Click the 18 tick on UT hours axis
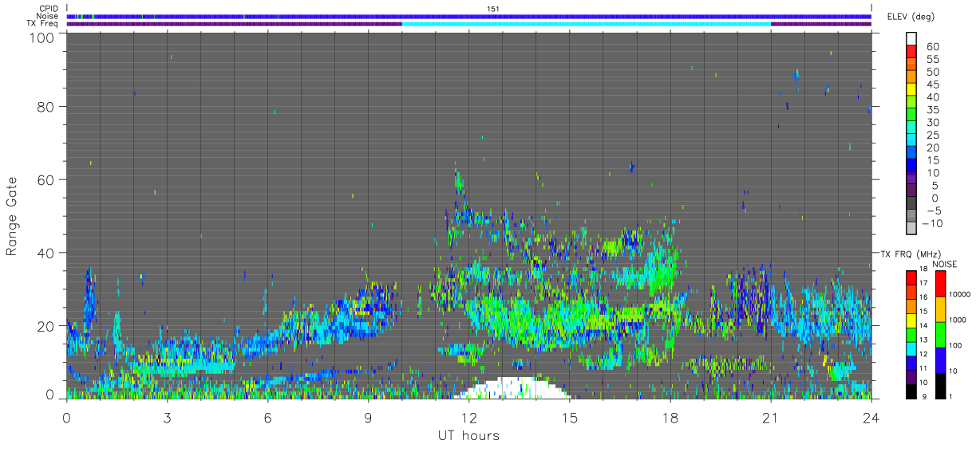 coord(670,417)
